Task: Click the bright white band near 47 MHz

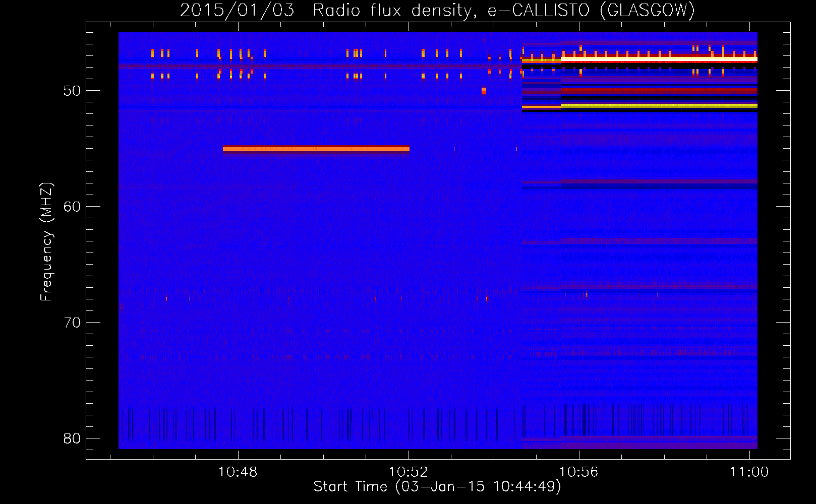Action: [659, 59]
